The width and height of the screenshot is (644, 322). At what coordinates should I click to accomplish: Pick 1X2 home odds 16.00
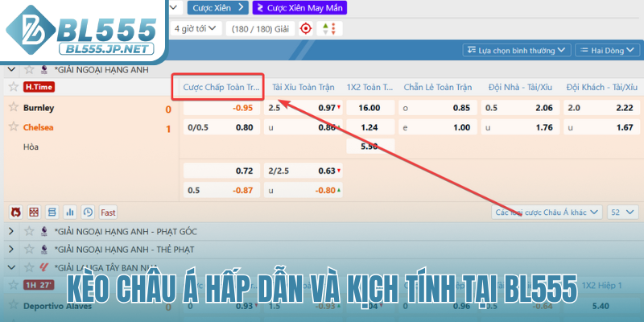(x=370, y=108)
